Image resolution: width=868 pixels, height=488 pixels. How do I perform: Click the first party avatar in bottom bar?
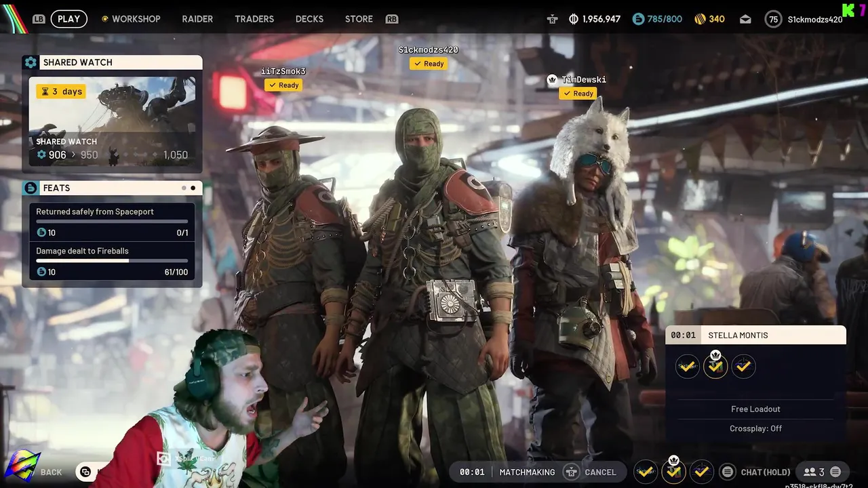tap(646, 471)
